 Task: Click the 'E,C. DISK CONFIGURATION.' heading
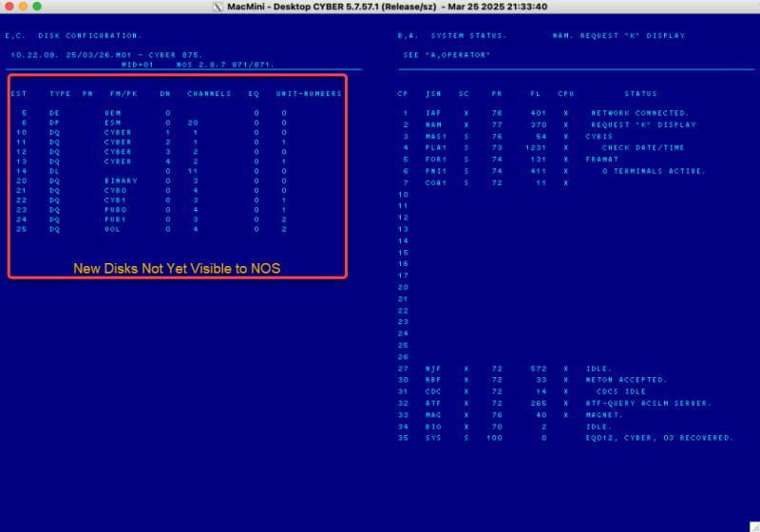click(73, 36)
